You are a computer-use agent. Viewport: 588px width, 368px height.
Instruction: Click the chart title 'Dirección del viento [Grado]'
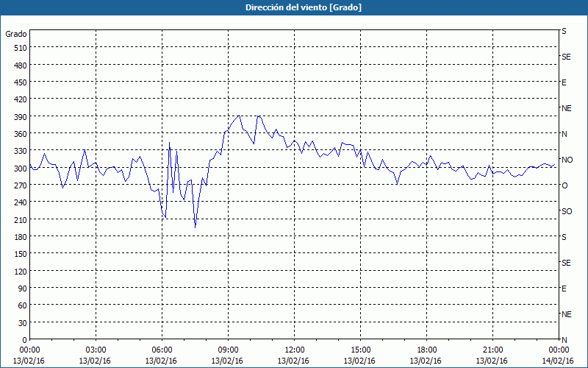304,7
